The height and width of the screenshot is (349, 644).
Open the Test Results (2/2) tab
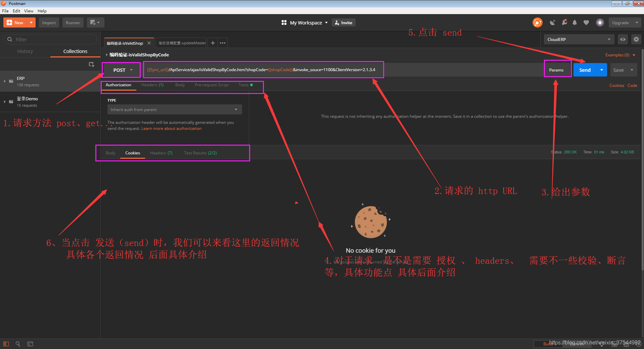(x=200, y=153)
